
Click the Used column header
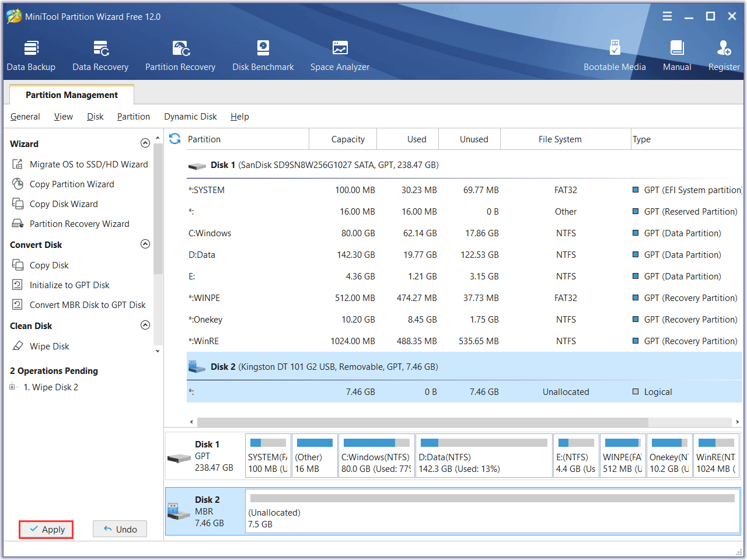click(408, 139)
